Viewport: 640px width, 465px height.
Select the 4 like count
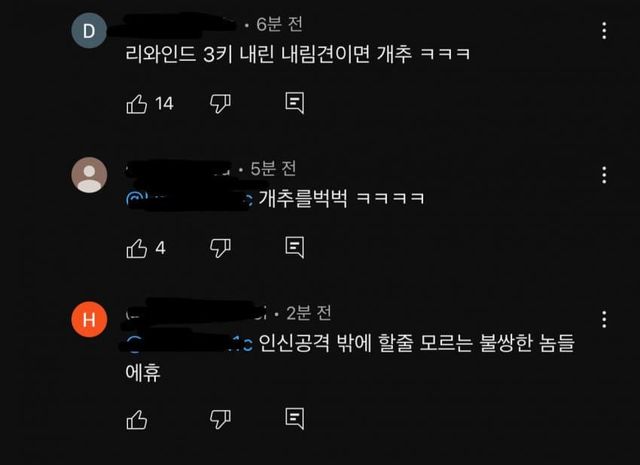click(x=160, y=248)
